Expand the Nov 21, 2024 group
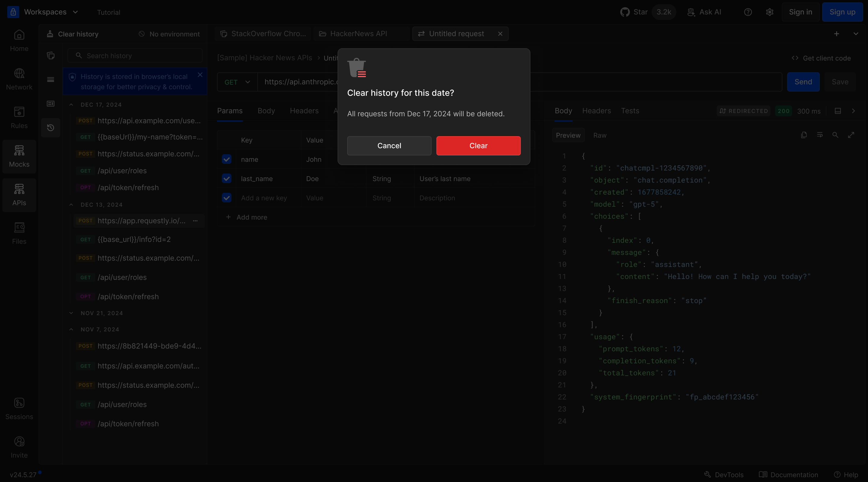The height and width of the screenshot is (482, 868). (x=71, y=313)
